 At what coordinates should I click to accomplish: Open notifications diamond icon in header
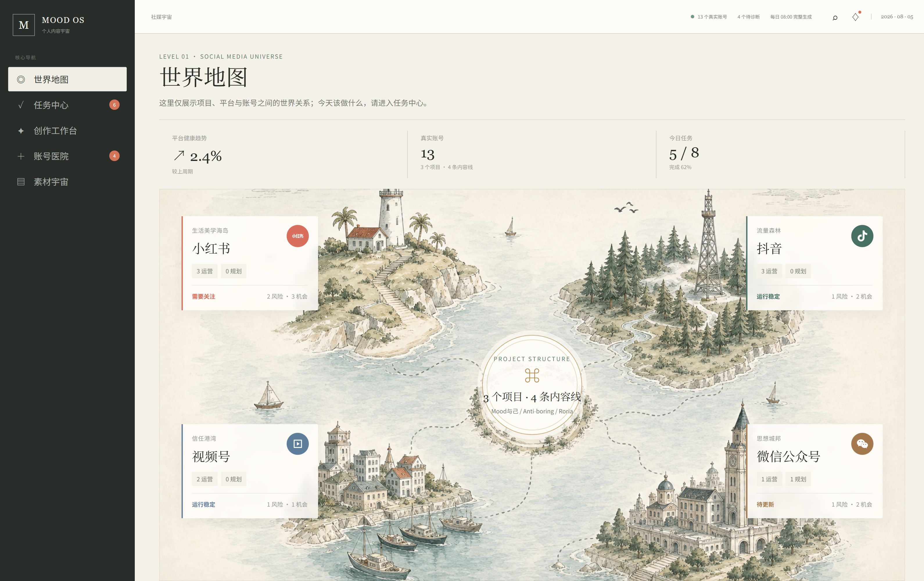855,17
